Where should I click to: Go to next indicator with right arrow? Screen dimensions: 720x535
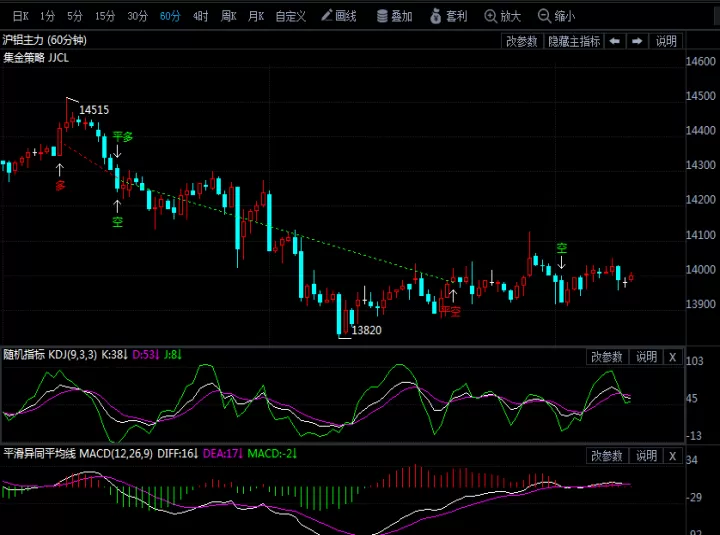pyautogui.click(x=637, y=41)
